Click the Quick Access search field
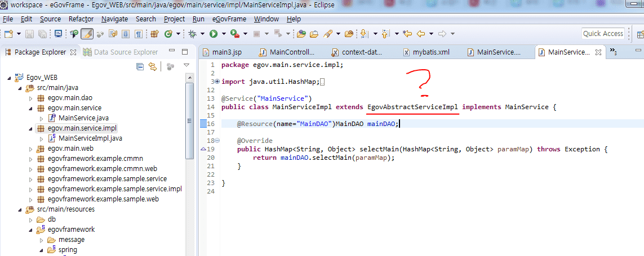The width and height of the screenshot is (644, 256). (x=603, y=34)
